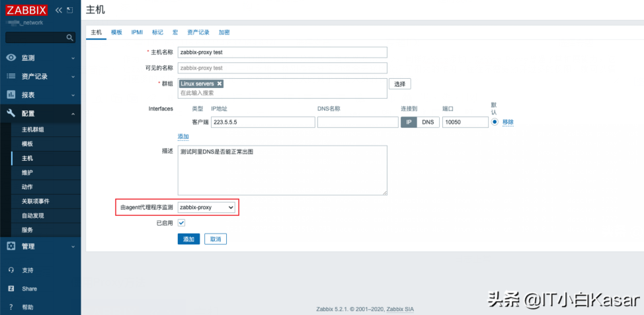Viewport: 644px width, 315px height.
Task: Click the 端口 field 10050
Action: 465,122
